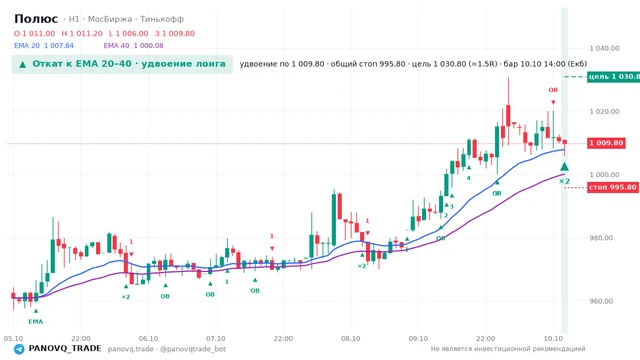Screen dimensions: 640x360
Task: Click the red 1 009.80 current price tag
Action: (606, 143)
